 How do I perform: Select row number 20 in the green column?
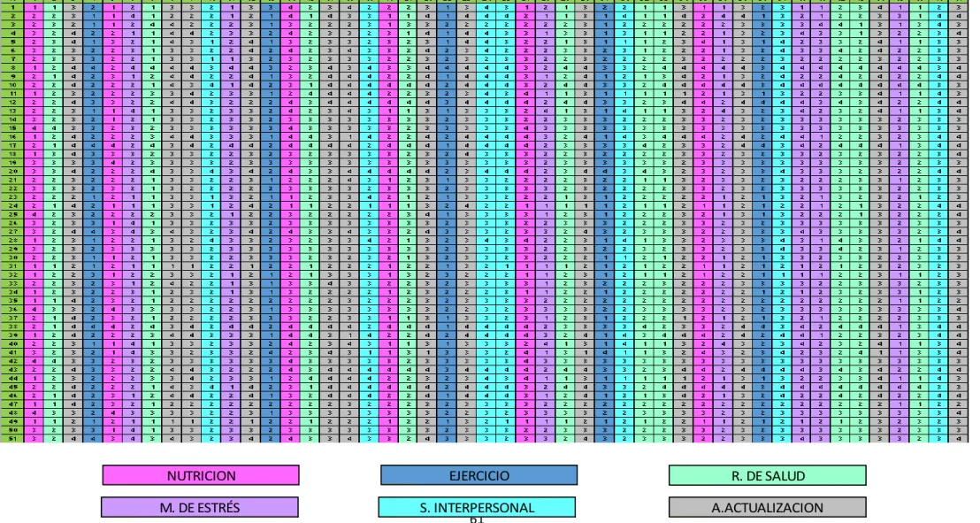13,172
